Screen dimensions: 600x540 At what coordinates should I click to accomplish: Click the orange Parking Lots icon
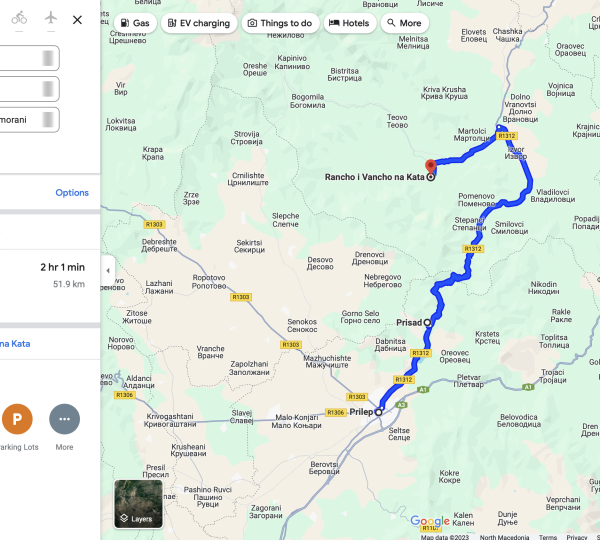17,419
